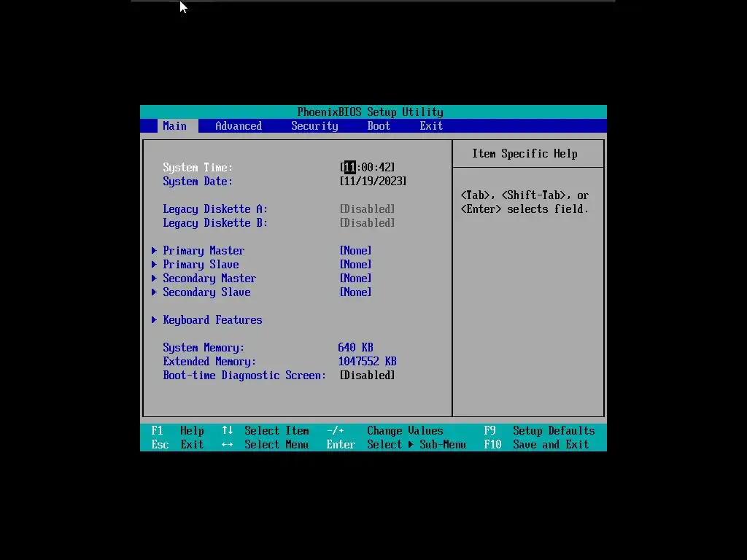Expand the Keyboard Features arrow

coord(154,319)
